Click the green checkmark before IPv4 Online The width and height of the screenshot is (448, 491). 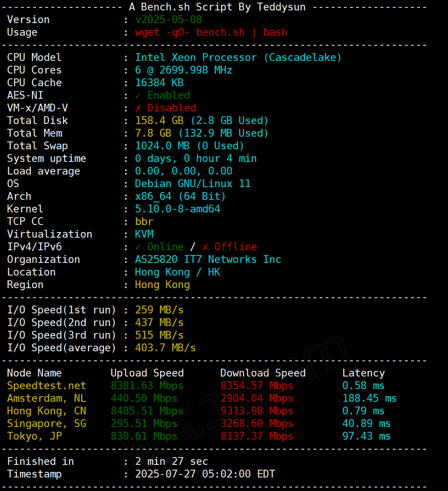[x=138, y=247]
